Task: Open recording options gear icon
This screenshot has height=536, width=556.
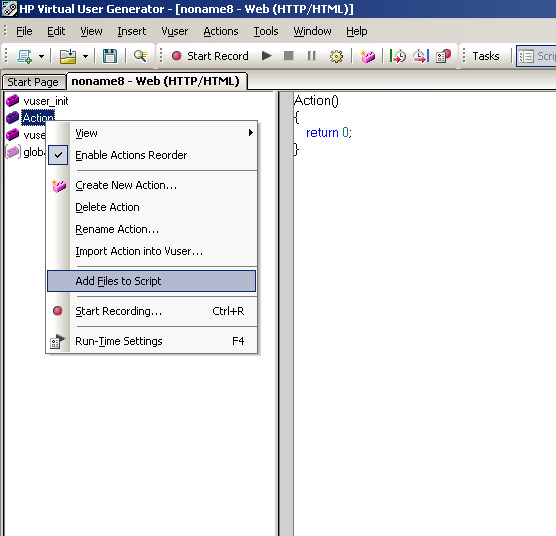Action: [x=336, y=56]
